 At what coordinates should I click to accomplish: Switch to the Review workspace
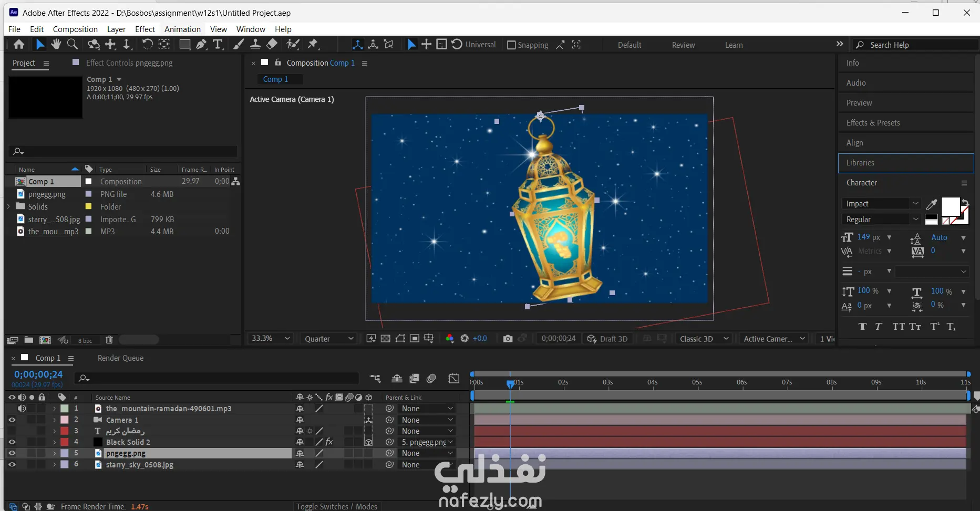[x=683, y=45]
